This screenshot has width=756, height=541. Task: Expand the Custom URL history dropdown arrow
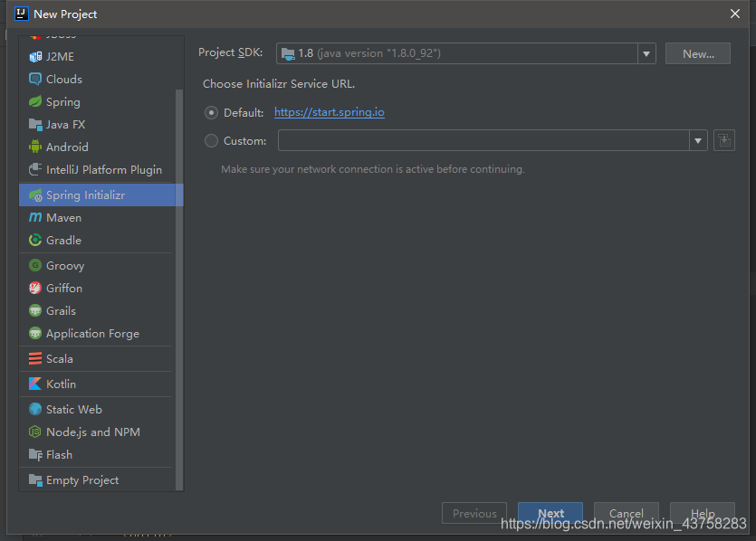(698, 140)
